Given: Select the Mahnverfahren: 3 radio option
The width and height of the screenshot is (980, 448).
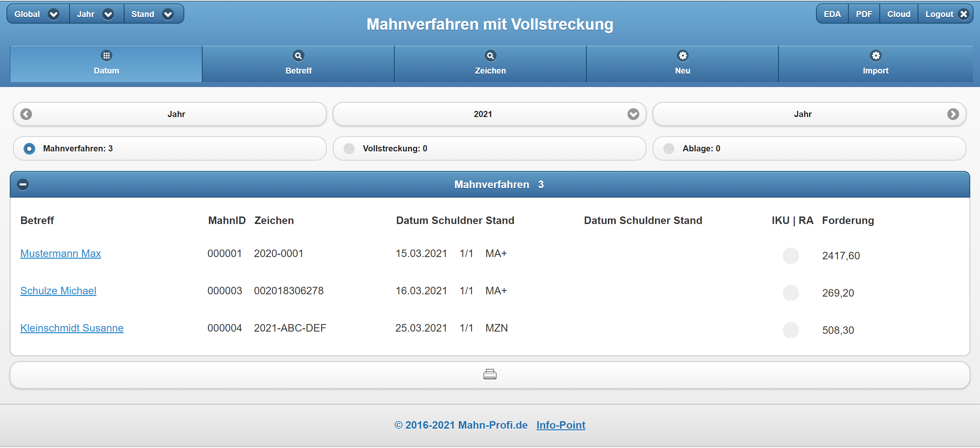Looking at the screenshot, I should (170, 148).
